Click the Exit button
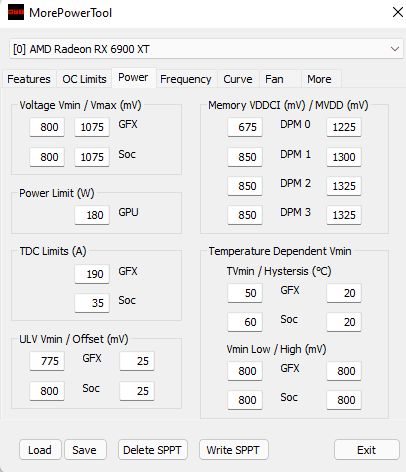 (366, 450)
